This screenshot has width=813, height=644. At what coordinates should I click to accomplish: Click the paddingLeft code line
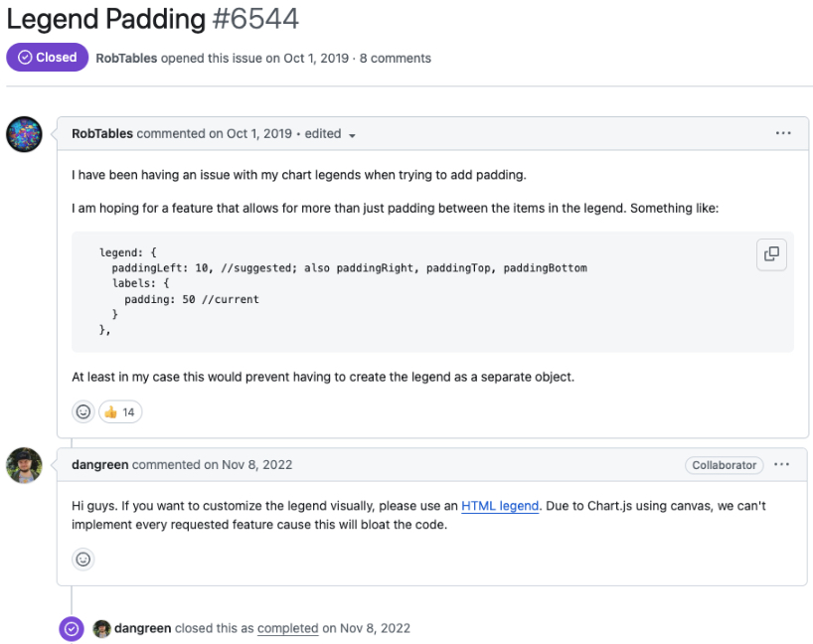[x=350, y=268]
